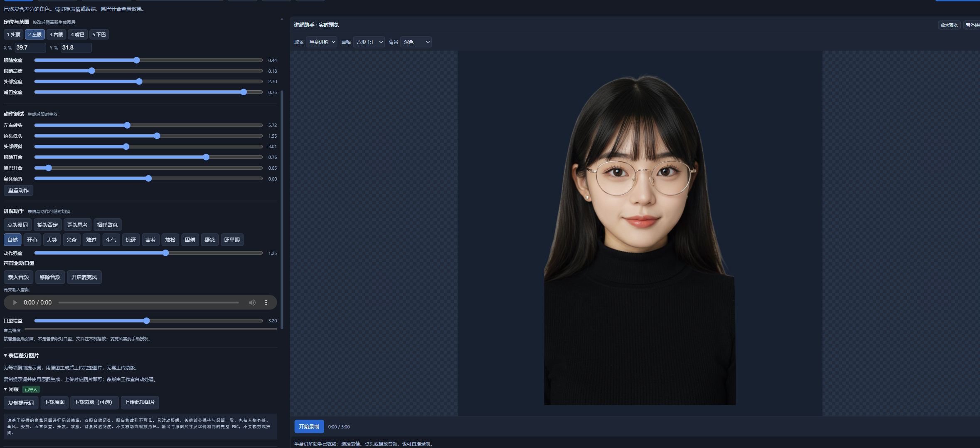This screenshot has width=980, height=448.
Task: Adjust the 身体倾斜 slider
Action: click(x=148, y=179)
